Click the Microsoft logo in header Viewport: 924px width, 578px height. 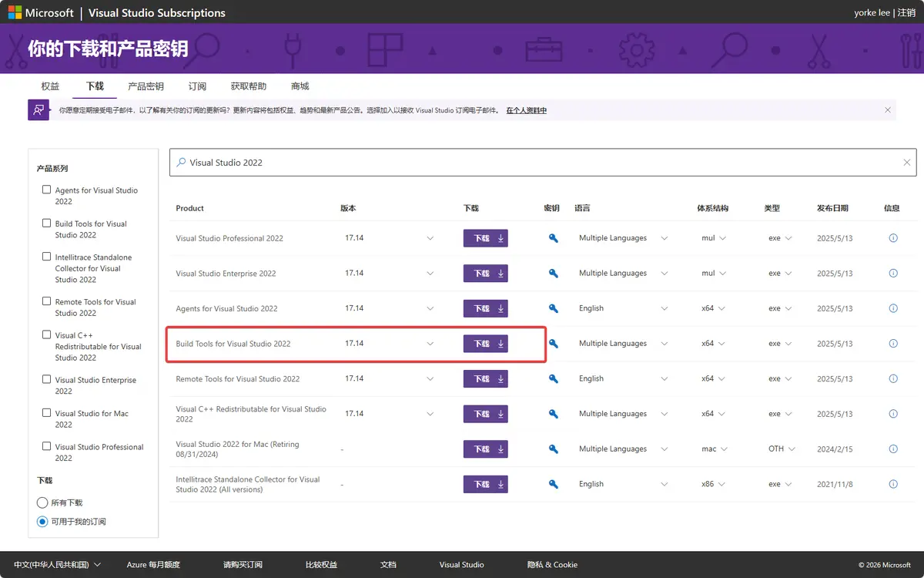41,13
